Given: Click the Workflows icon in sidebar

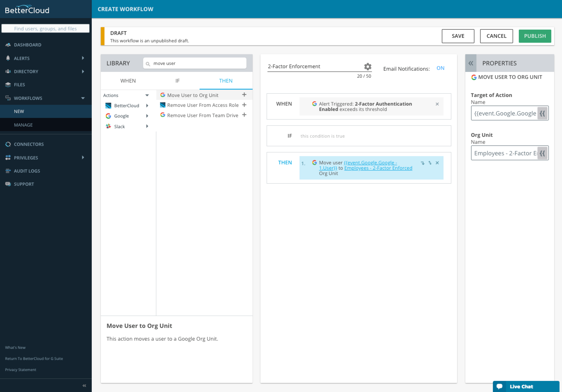Looking at the screenshot, I should click(x=8, y=98).
